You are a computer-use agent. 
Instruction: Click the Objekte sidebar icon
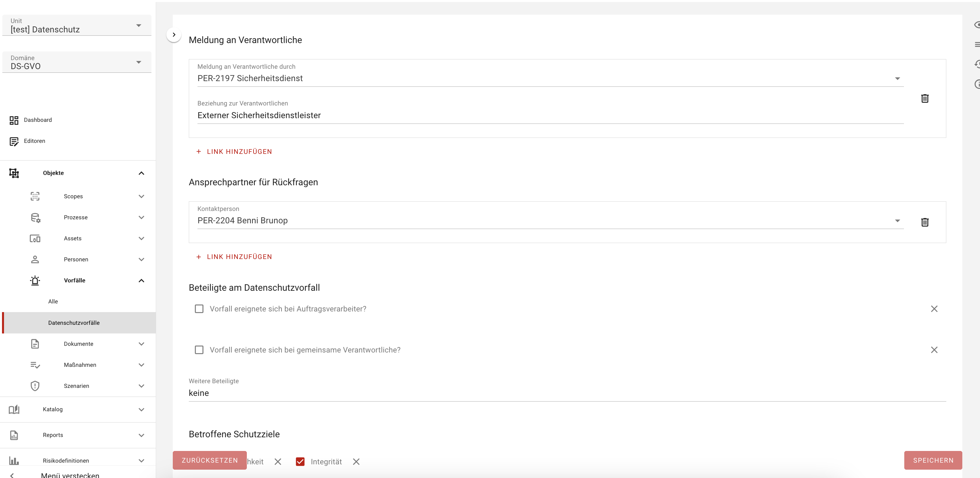pyautogui.click(x=14, y=173)
